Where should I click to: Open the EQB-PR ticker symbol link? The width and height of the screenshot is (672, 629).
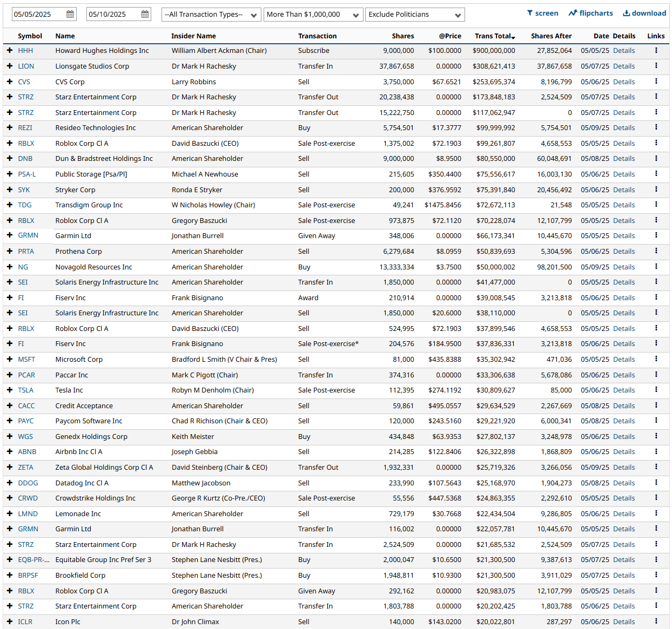click(33, 559)
